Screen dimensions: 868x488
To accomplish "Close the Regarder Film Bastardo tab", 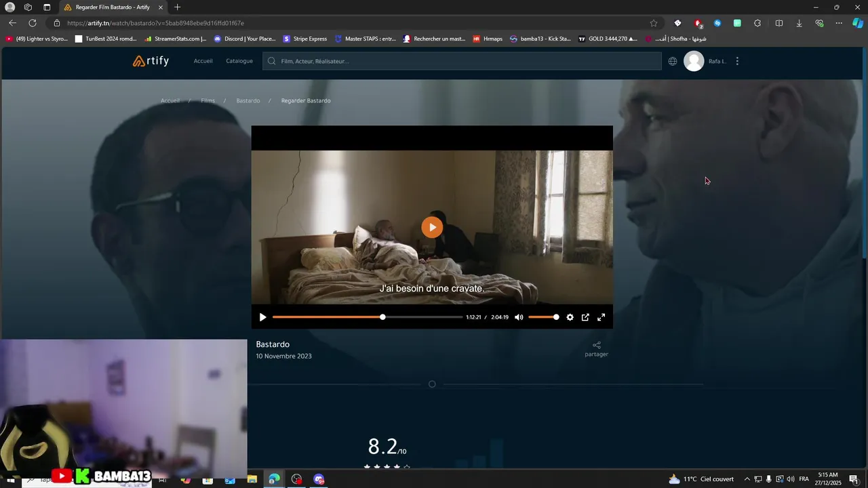I will click(161, 7).
